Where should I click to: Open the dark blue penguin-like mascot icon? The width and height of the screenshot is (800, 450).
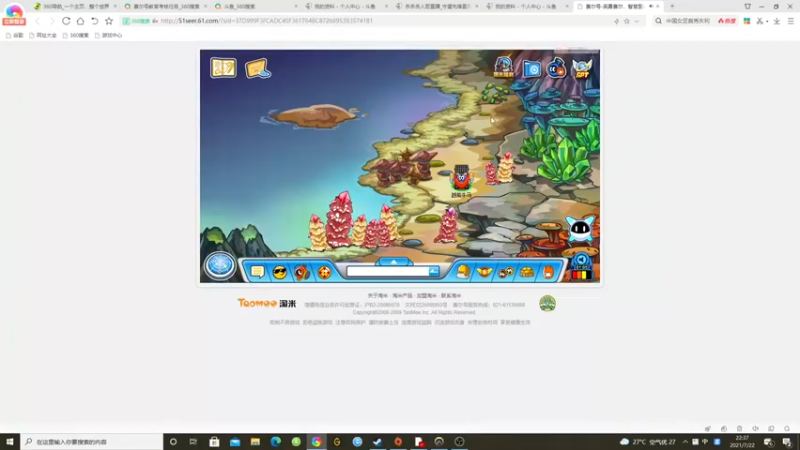556,68
